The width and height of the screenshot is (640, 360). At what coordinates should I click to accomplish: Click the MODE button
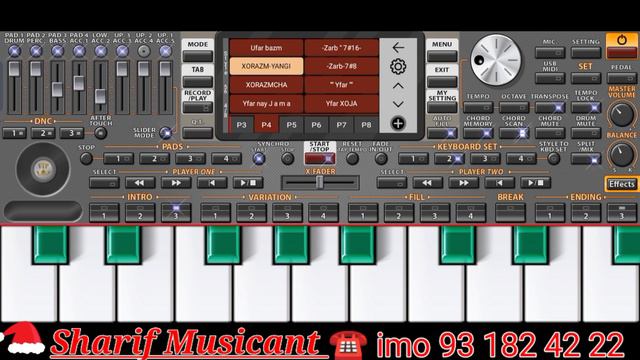198,56
